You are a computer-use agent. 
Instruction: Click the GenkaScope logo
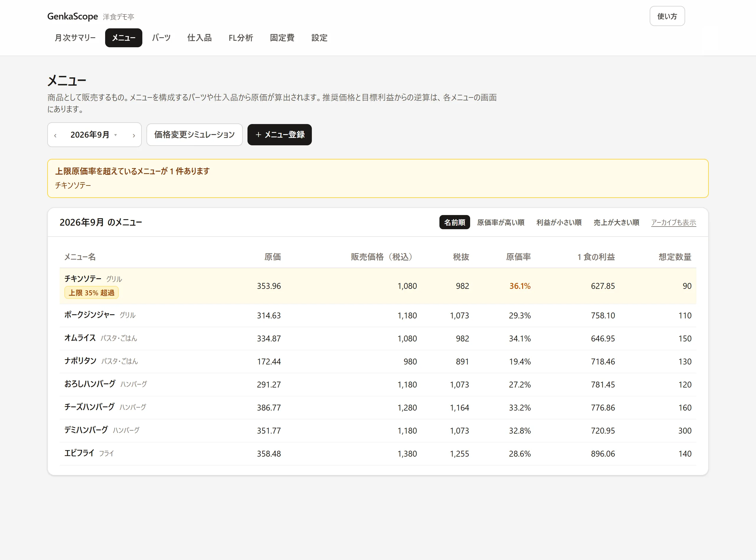(73, 16)
